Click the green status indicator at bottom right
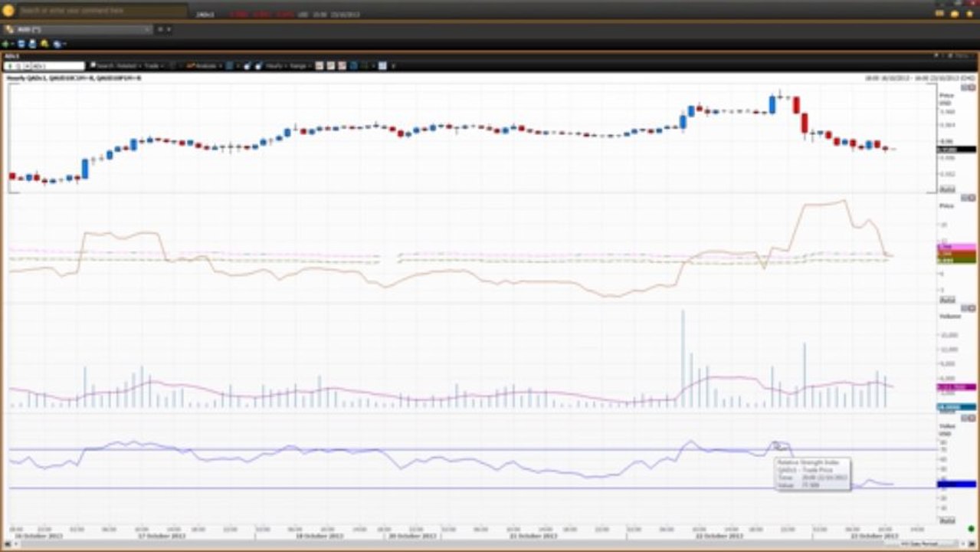 click(x=971, y=528)
